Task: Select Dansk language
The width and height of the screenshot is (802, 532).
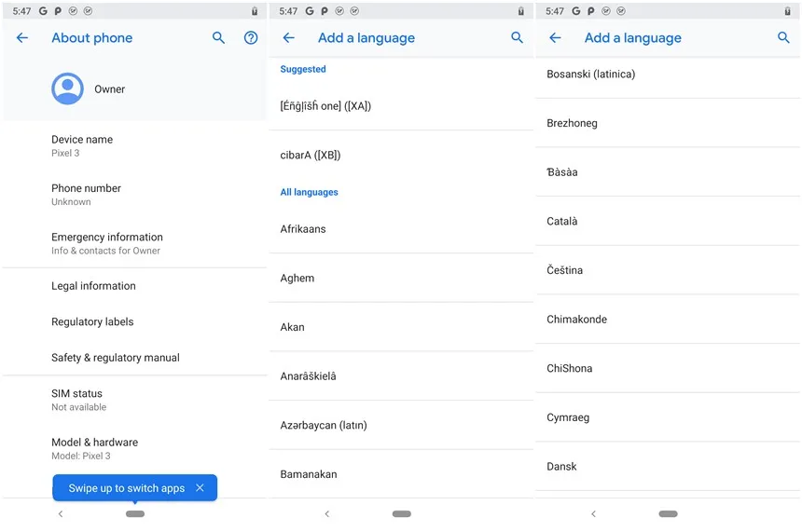Action: [x=668, y=467]
